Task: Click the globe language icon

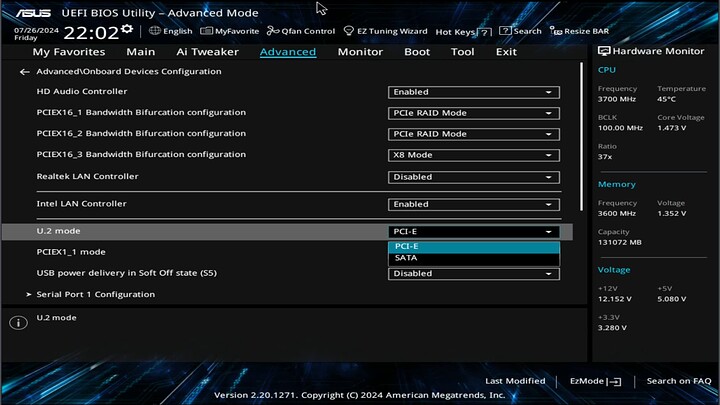Action: (155, 31)
